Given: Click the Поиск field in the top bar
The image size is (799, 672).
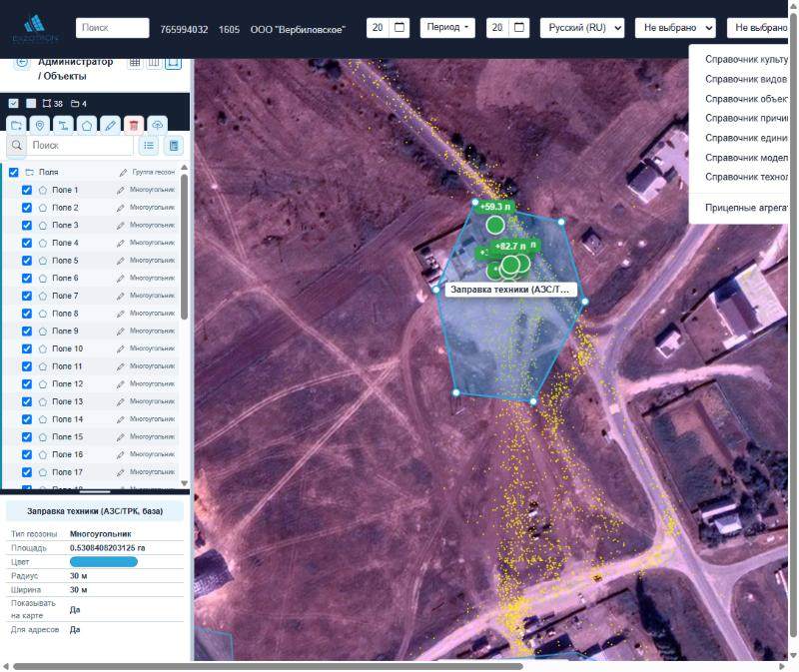Looking at the screenshot, I should point(113,28).
